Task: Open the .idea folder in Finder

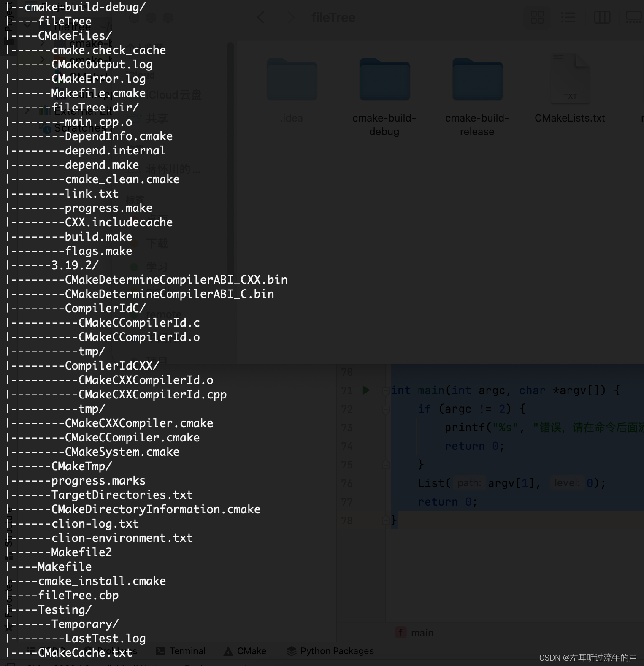Action: pos(292,79)
